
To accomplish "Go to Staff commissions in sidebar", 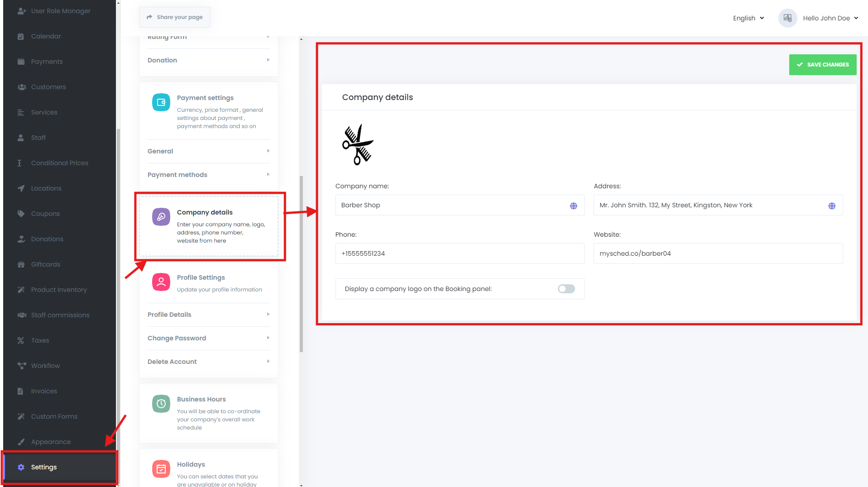I will point(60,315).
